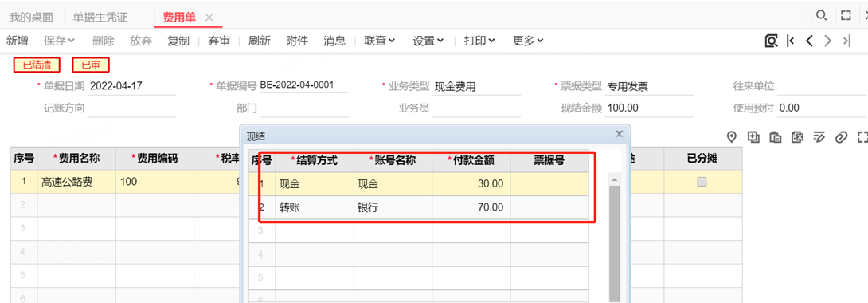Viewport: 868px width, 303px height.
Task: Click the 单据编号 field BE-2022-04-0001
Action: (x=304, y=85)
